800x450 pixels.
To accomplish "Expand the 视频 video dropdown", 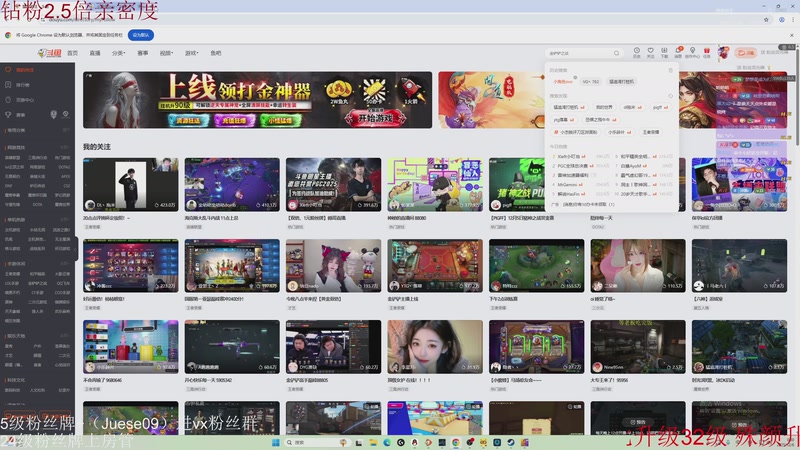I will pyautogui.click(x=166, y=53).
